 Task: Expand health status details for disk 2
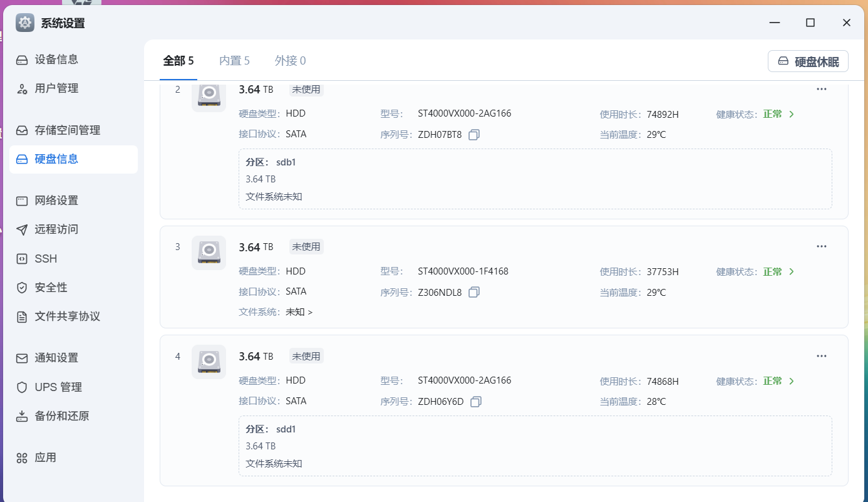(x=792, y=114)
